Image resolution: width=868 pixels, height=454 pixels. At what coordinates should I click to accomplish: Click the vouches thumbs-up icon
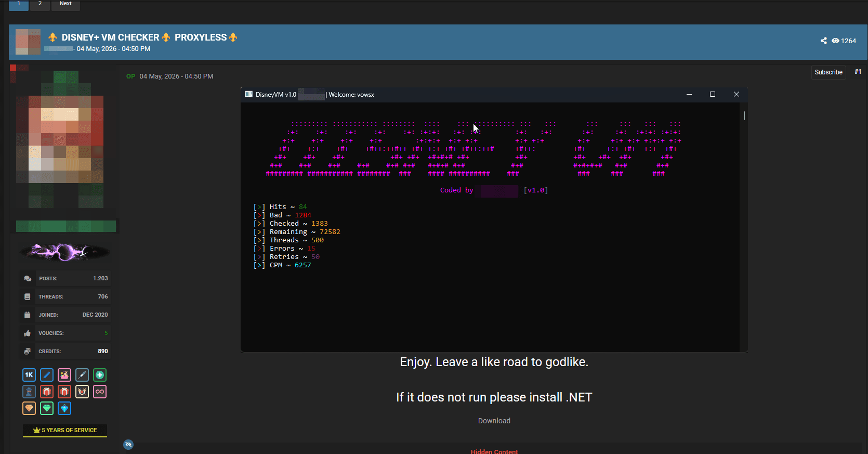(x=28, y=333)
